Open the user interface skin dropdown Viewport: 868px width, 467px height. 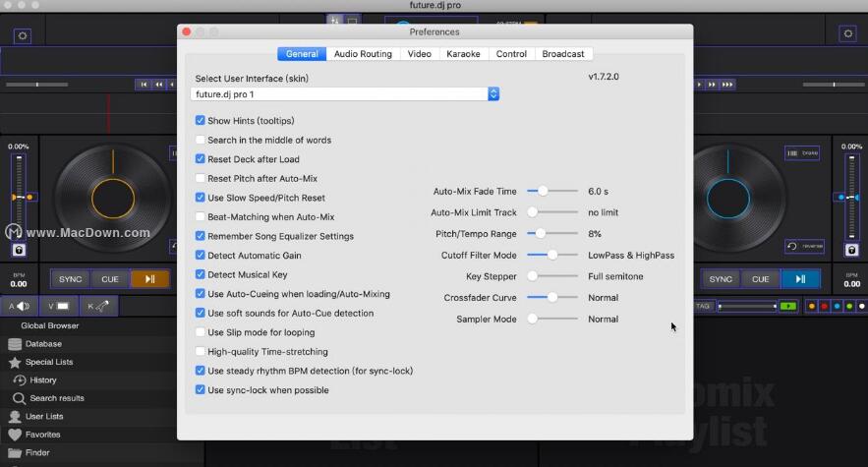pyautogui.click(x=345, y=94)
